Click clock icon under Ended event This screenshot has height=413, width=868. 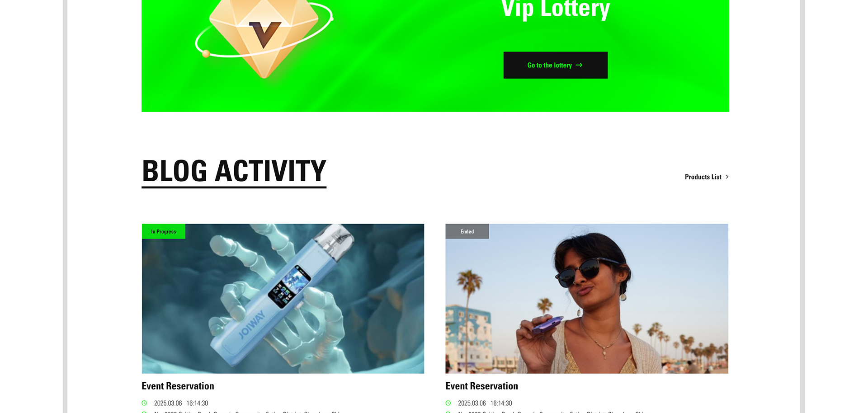coord(448,403)
